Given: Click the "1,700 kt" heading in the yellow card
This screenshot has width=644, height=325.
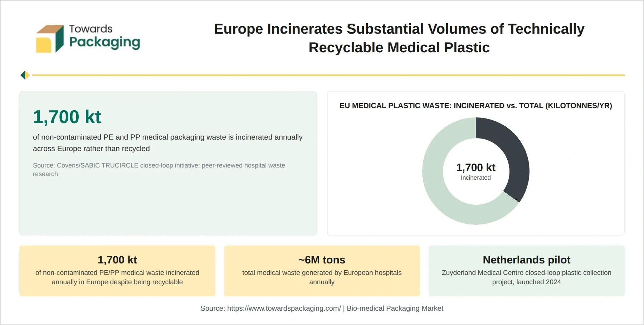Looking at the screenshot, I should coord(117,260).
